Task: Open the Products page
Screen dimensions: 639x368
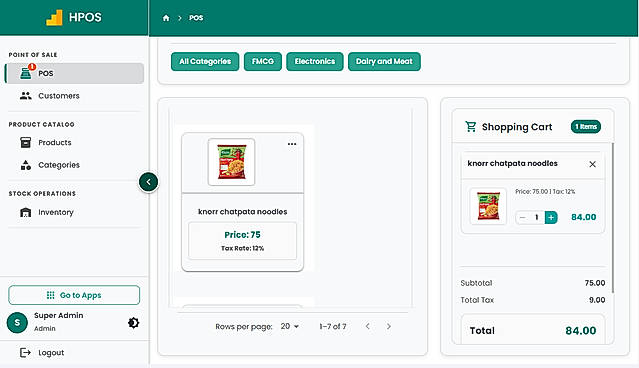Action: tap(75, 143)
